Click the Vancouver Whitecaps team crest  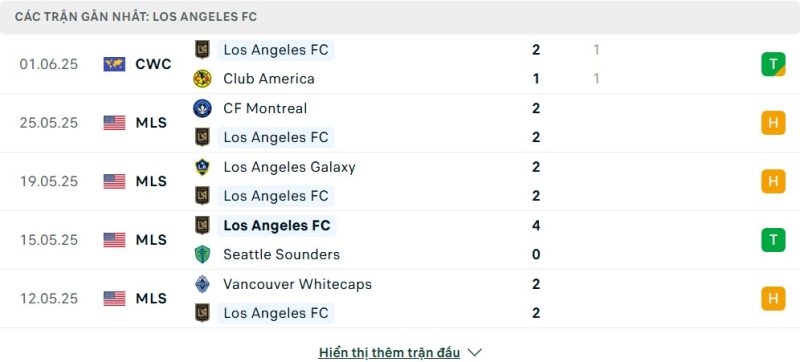point(203,284)
